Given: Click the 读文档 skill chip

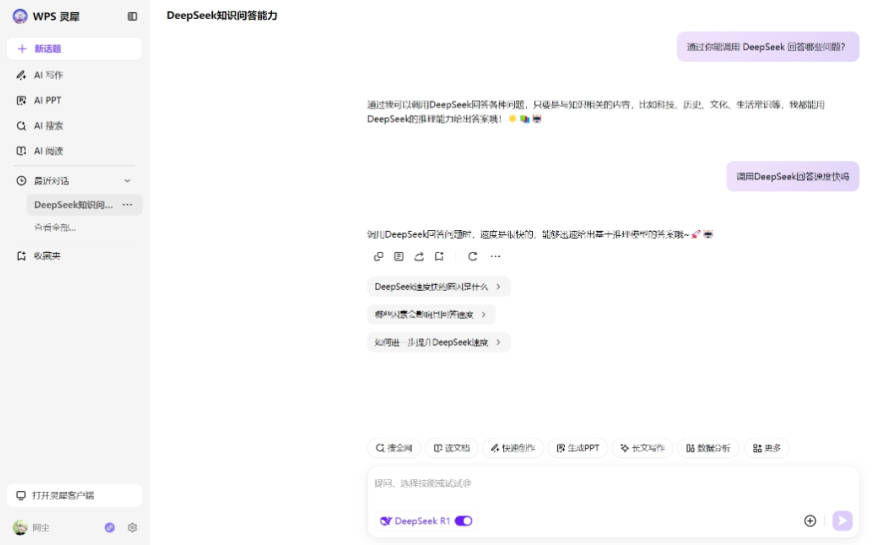Looking at the screenshot, I should pyautogui.click(x=452, y=448).
